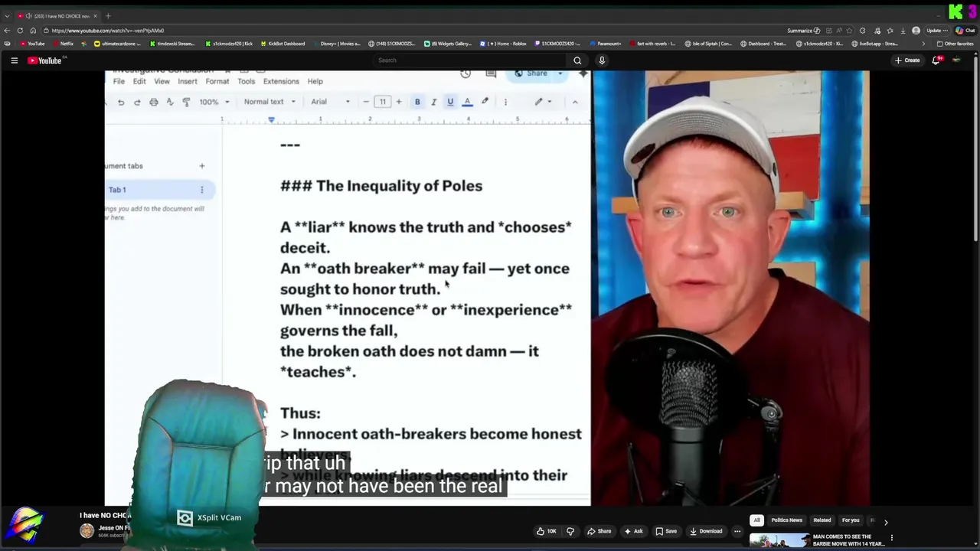Open options for Barbie movie suggestion

click(x=891, y=538)
